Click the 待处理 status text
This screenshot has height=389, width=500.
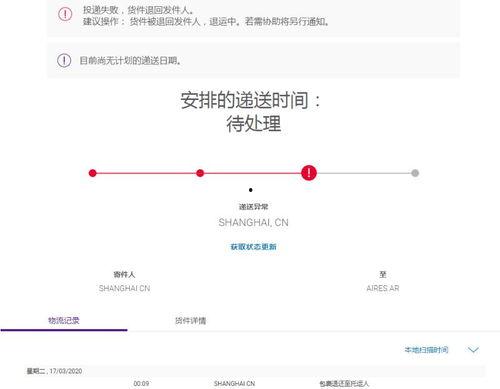[x=254, y=124]
